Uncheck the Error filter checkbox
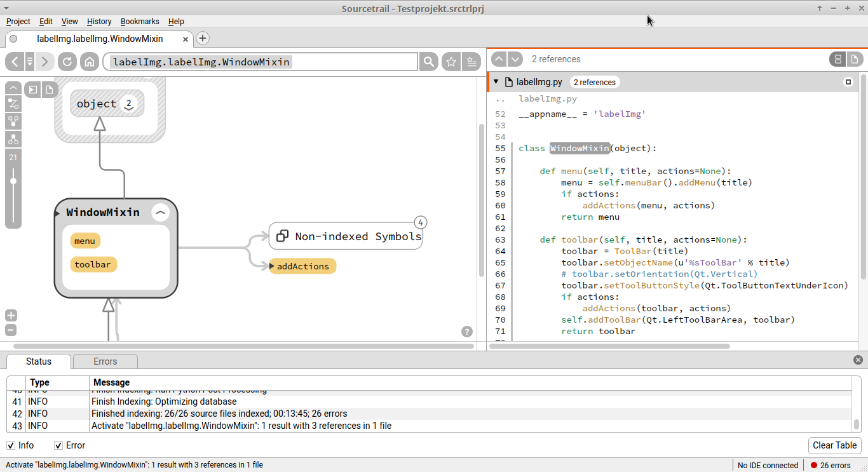The image size is (868, 472). (x=58, y=445)
